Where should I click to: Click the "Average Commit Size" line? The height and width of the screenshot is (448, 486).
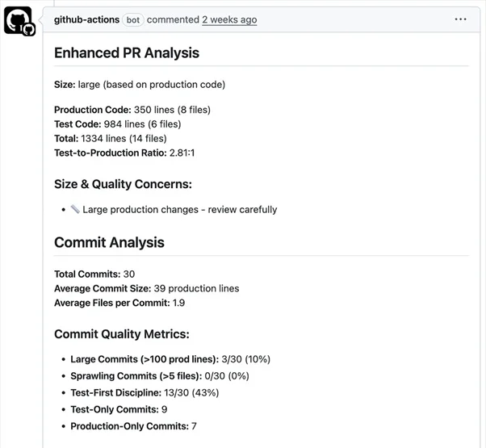[146, 289]
